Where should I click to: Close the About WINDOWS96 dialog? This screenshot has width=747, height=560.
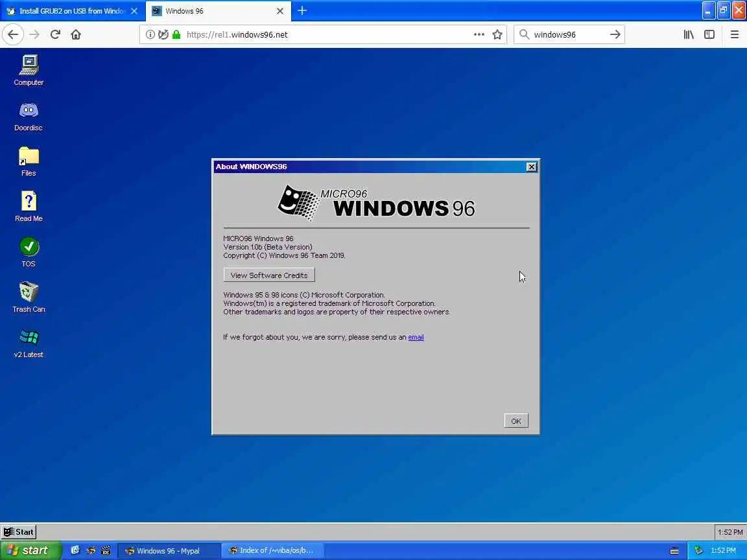532,167
